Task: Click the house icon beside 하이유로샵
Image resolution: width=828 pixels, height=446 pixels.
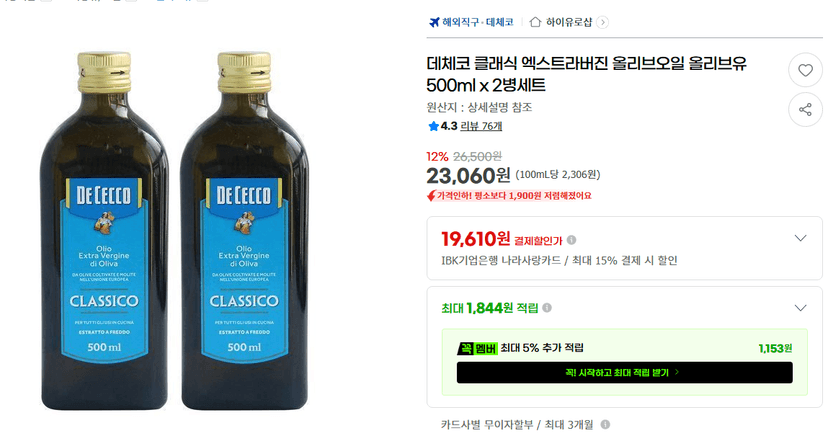Action: (535, 22)
